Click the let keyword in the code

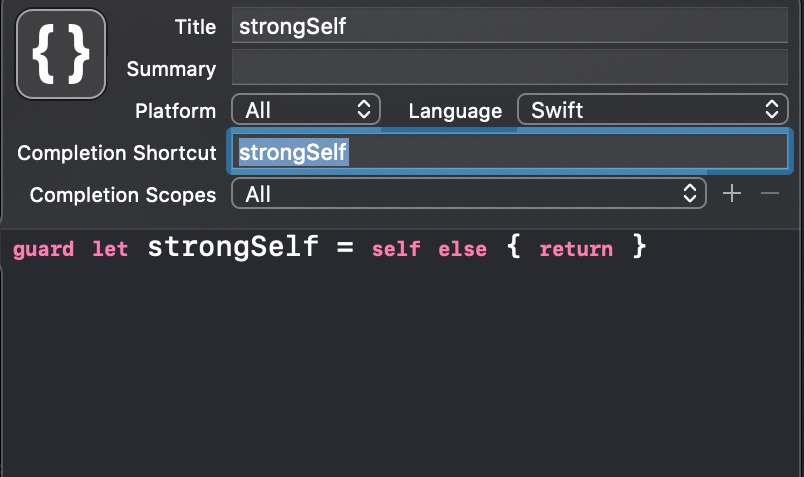[x=110, y=249]
